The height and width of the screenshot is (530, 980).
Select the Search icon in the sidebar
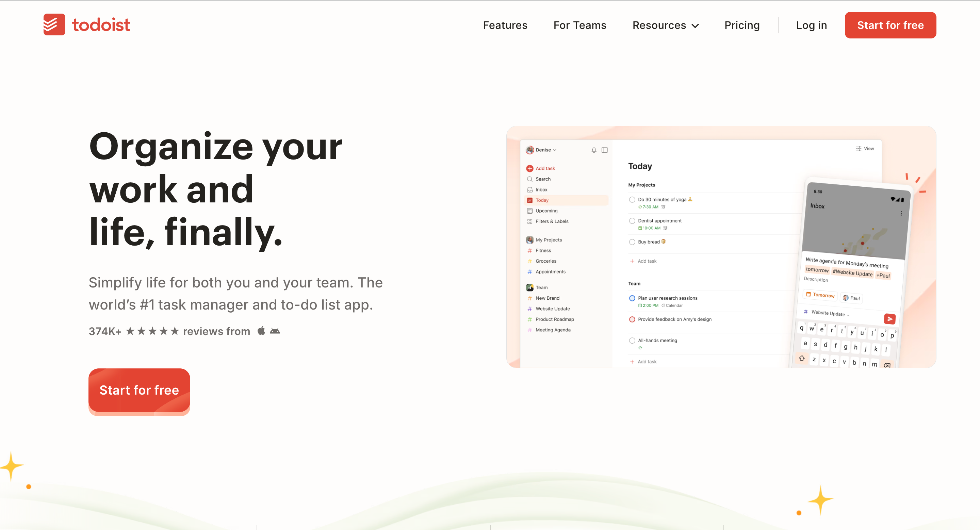coord(529,179)
